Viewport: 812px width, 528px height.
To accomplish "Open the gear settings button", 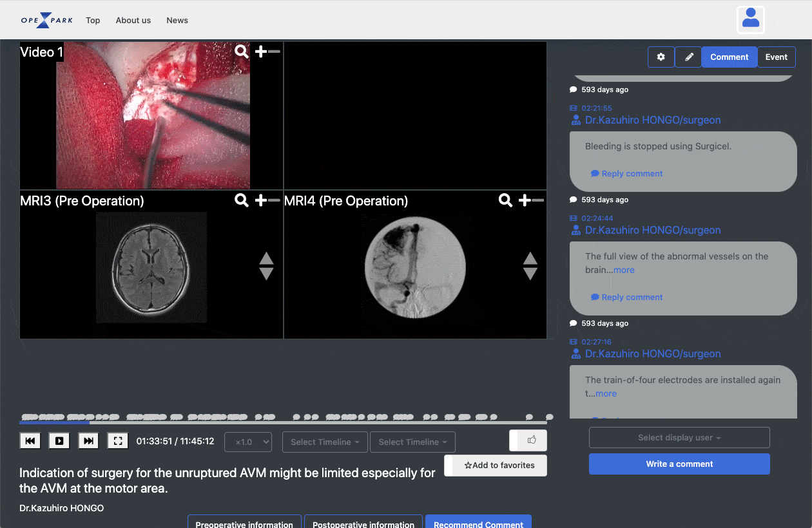I will 661,57.
